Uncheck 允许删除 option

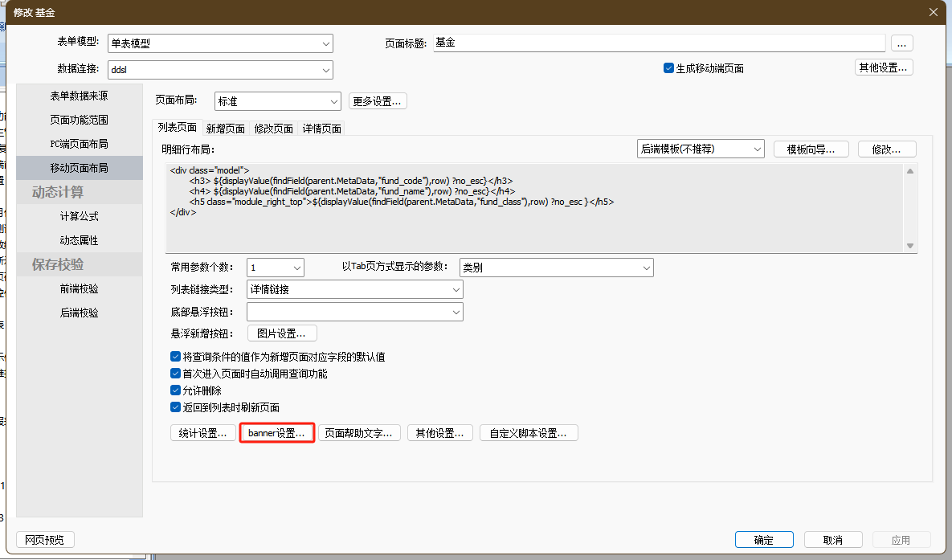[176, 390]
